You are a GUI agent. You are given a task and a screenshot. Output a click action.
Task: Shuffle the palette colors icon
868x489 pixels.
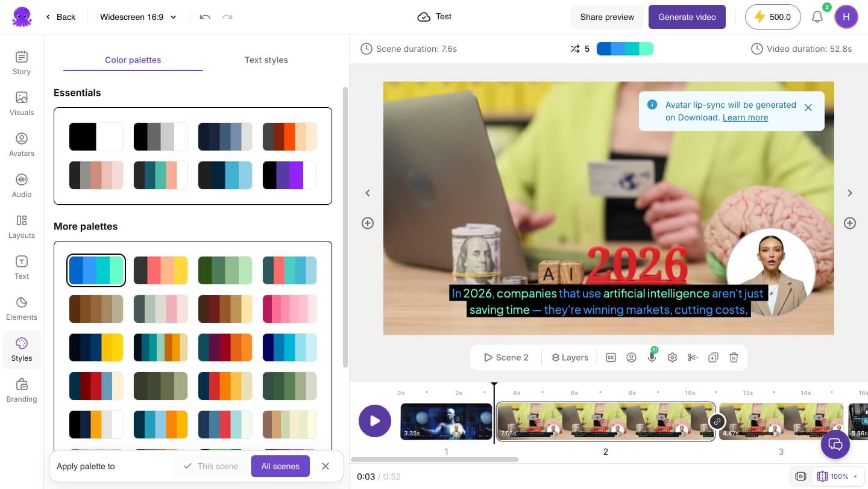click(x=575, y=49)
